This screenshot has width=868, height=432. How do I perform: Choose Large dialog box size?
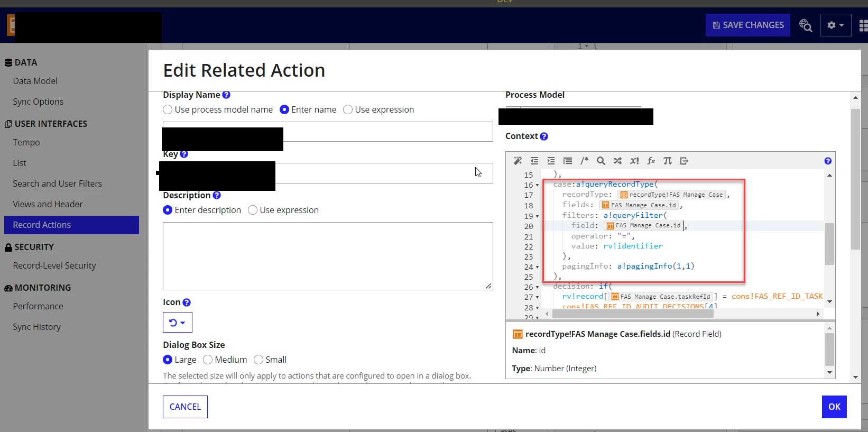point(168,360)
